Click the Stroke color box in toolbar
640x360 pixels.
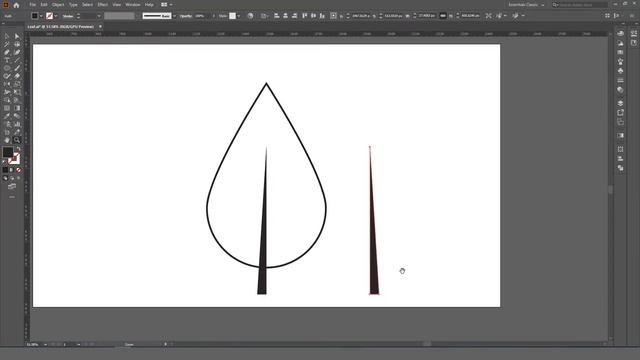14,158
